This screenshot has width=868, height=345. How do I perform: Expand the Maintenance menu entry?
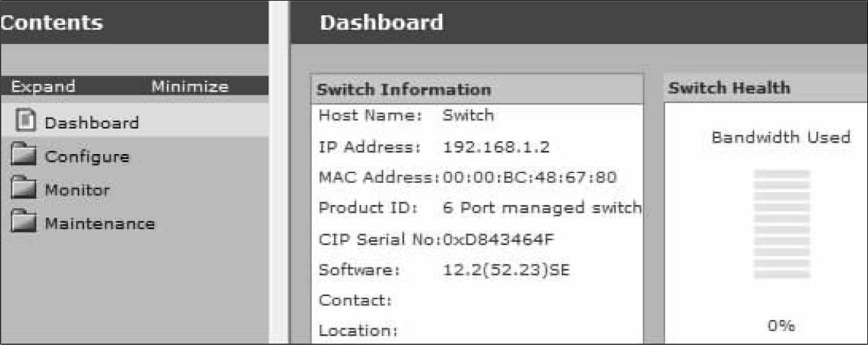tap(99, 223)
